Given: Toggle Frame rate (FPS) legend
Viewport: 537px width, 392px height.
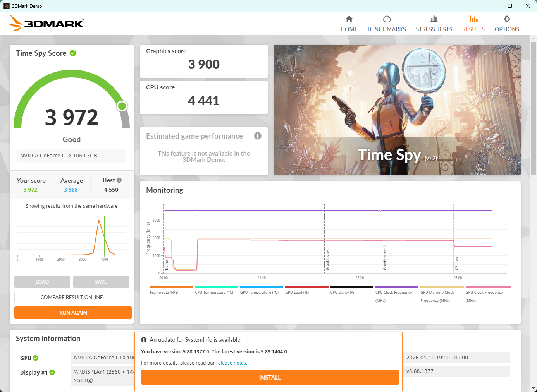Looking at the screenshot, I should pyautogui.click(x=171, y=291).
